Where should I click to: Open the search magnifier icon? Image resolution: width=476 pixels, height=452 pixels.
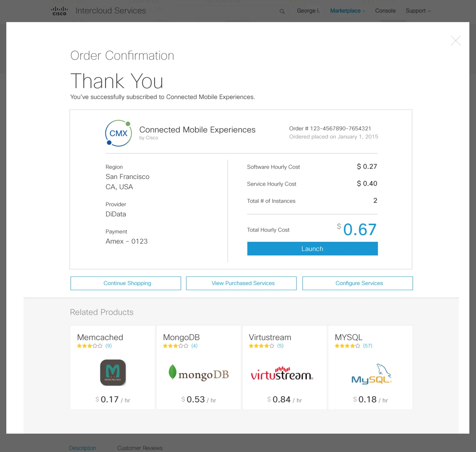(282, 11)
